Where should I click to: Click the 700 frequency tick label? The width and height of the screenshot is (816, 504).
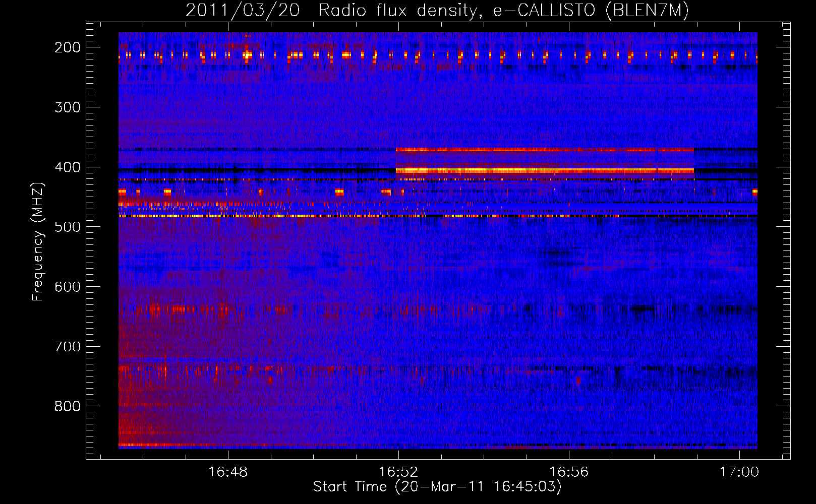point(67,347)
